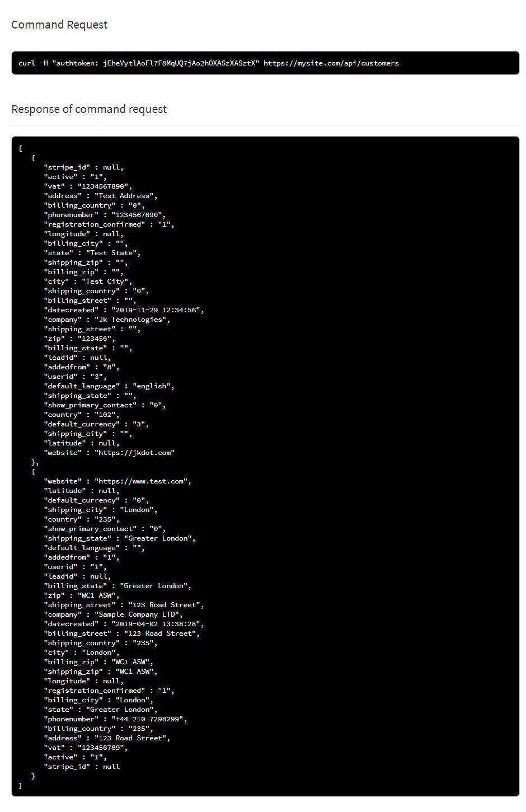Click the API URL mysite.com/api/customers
This screenshot has height=812, width=526.
click(x=331, y=63)
